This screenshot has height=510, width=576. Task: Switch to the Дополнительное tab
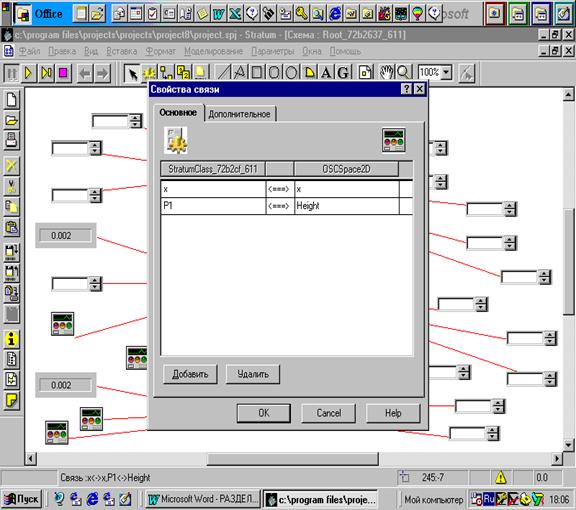coord(239,114)
